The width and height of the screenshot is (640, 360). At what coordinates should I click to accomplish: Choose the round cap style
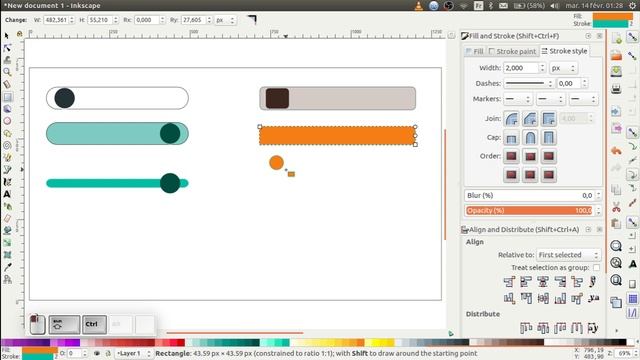(x=530, y=138)
